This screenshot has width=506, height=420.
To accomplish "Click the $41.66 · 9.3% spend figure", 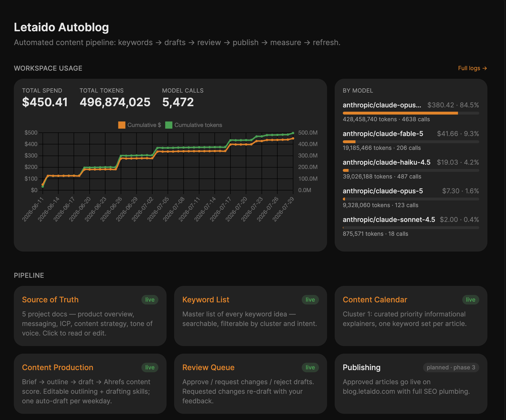I will coord(458,134).
